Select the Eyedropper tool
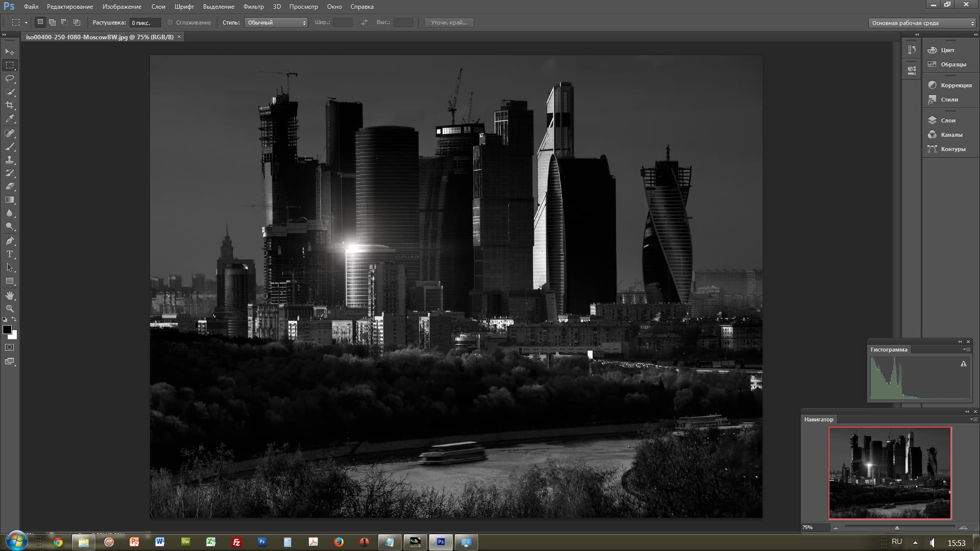The height and width of the screenshot is (551, 980). 10,118
